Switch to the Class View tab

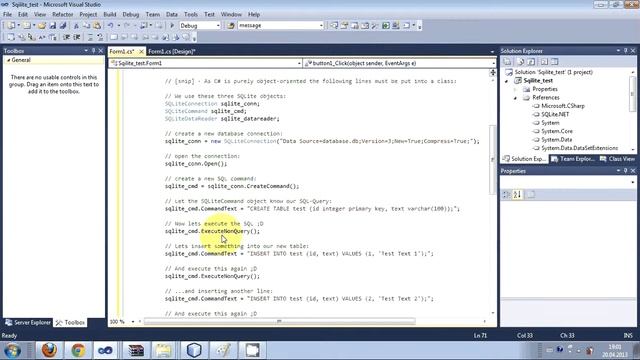(x=617, y=159)
